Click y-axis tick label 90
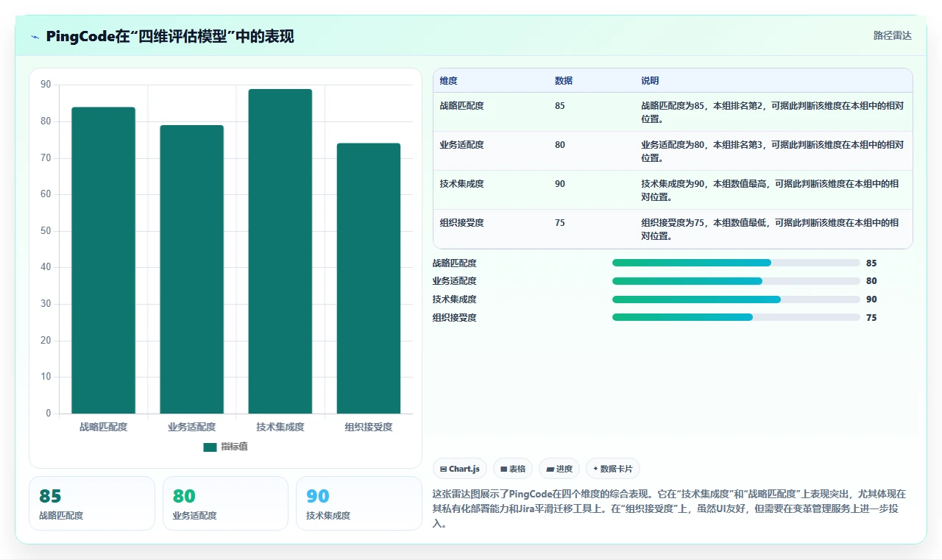The height and width of the screenshot is (560, 942). click(x=46, y=85)
